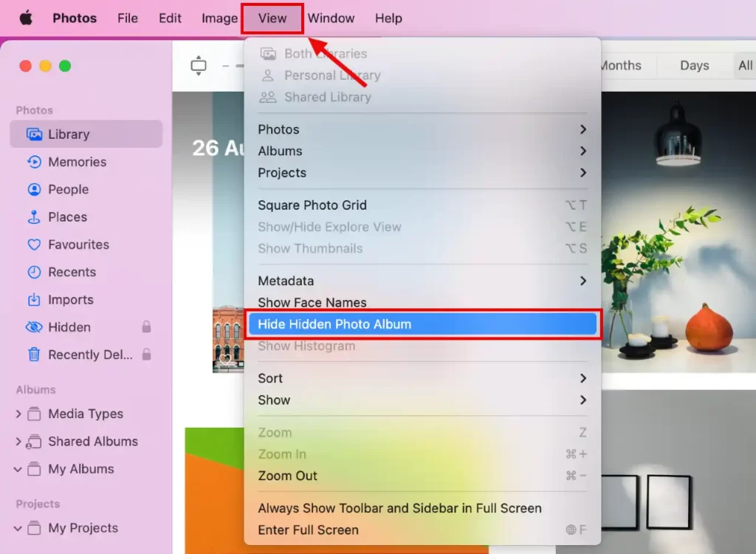This screenshot has height=554, width=756.
Task: Toggle Always Show Toolbar and Sidebar in Full Screen
Action: pyautogui.click(x=422, y=508)
